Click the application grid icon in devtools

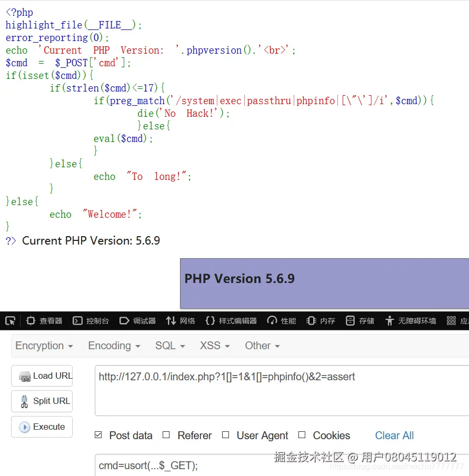pyautogui.click(x=451, y=320)
